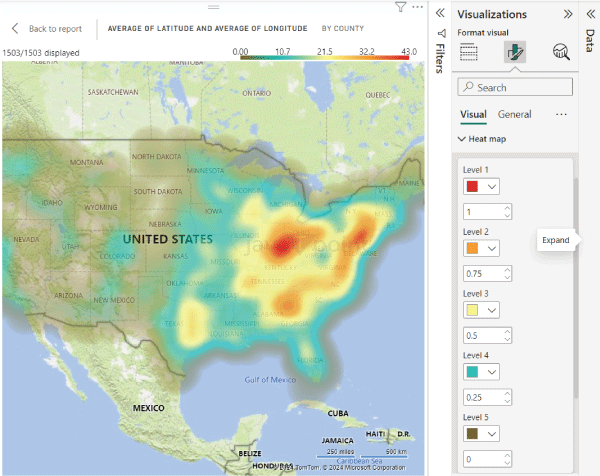Click the olive Level 5 color swatch
This screenshot has width=600, height=476.
[472, 434]
